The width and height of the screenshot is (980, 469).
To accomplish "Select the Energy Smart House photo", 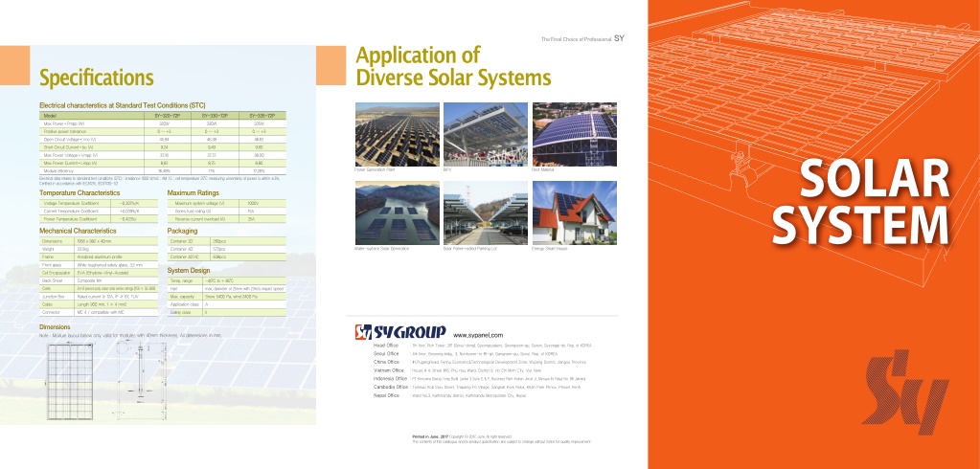I will [x=575, y=212].
